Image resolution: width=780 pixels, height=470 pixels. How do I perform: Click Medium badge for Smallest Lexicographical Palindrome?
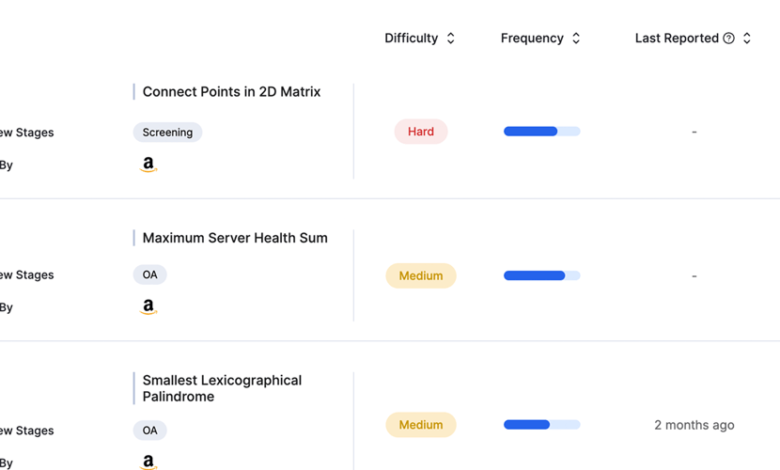[421, 425]
